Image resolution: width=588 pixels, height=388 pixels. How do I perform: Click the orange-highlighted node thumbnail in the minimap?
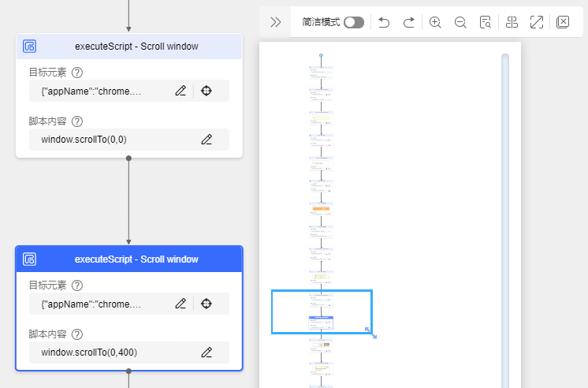[x=321, y=209]
